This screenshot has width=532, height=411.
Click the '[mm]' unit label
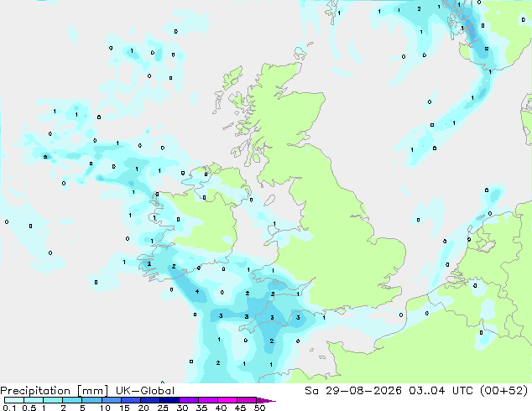(93, 391)
